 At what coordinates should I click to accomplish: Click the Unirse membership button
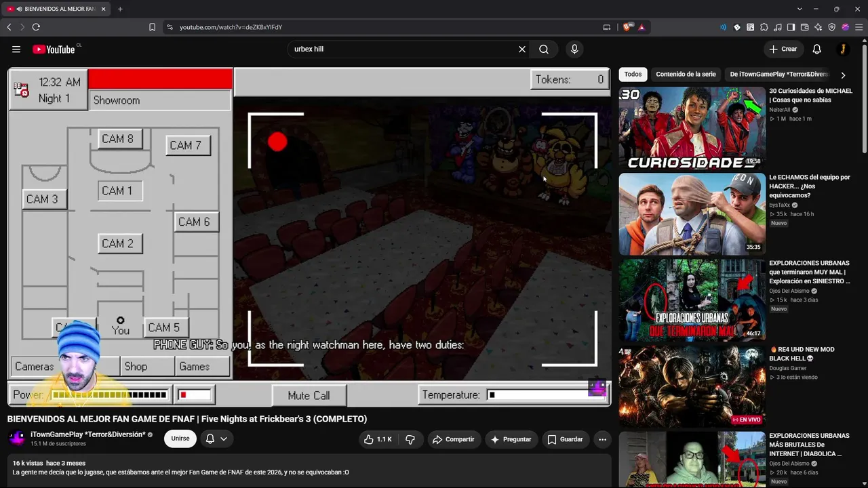click(180, 439)
